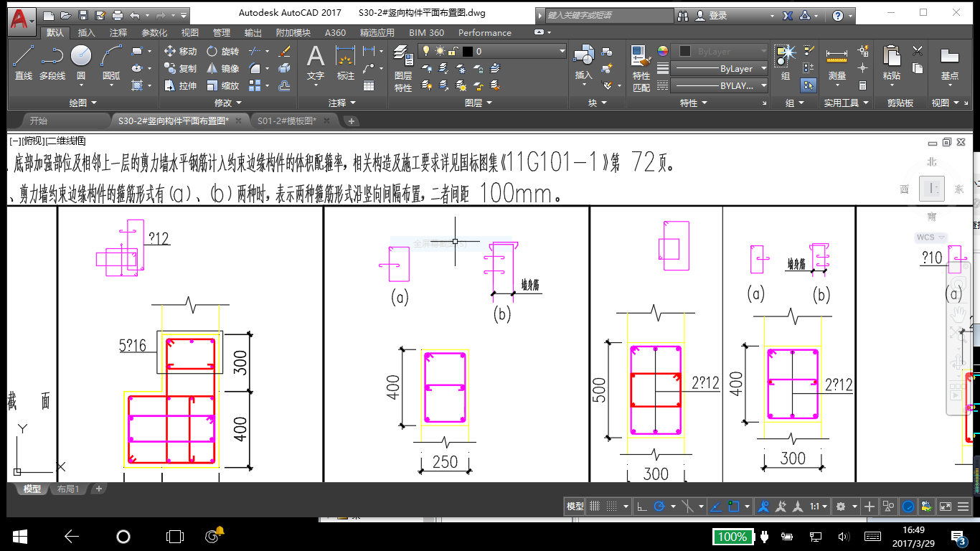Switch to layout tab 布局1

[x=68, y=489]
